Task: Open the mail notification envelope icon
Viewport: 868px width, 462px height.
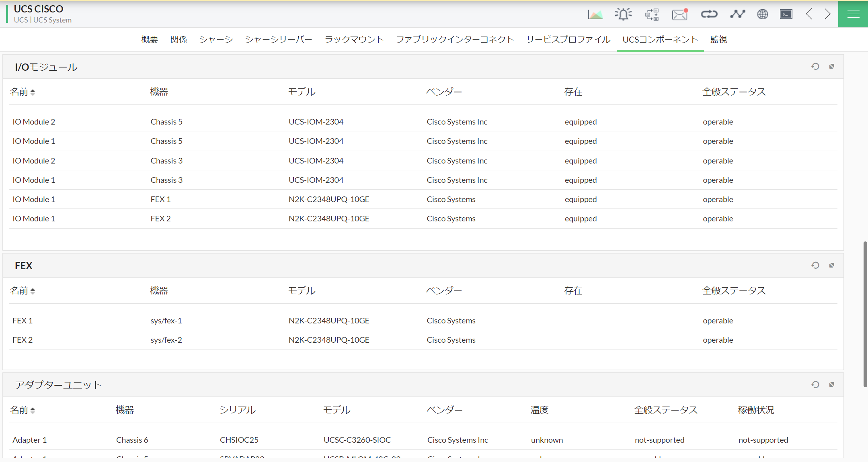Action: (x=679, y=14)
